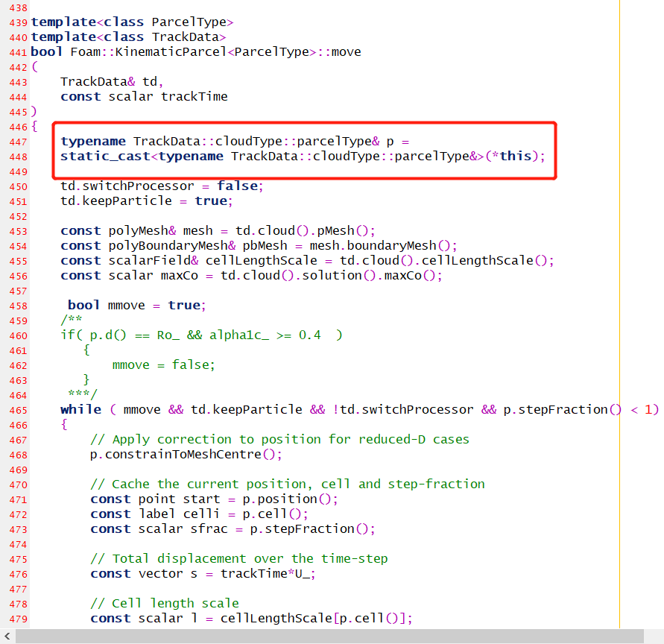Place cursor on 'mmove = false;' statement
This screenshot has height=644, width=664.
[163, 364]
